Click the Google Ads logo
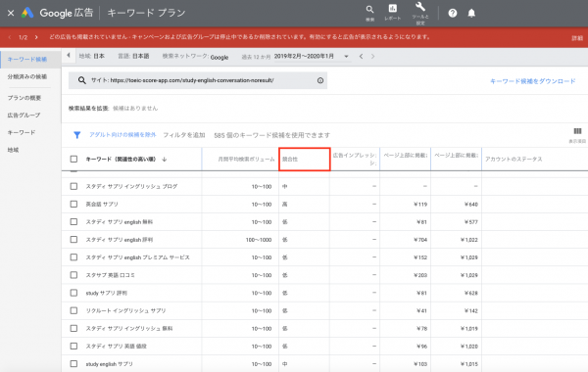This screenshot has height=372, width=588. pos(27,13)
